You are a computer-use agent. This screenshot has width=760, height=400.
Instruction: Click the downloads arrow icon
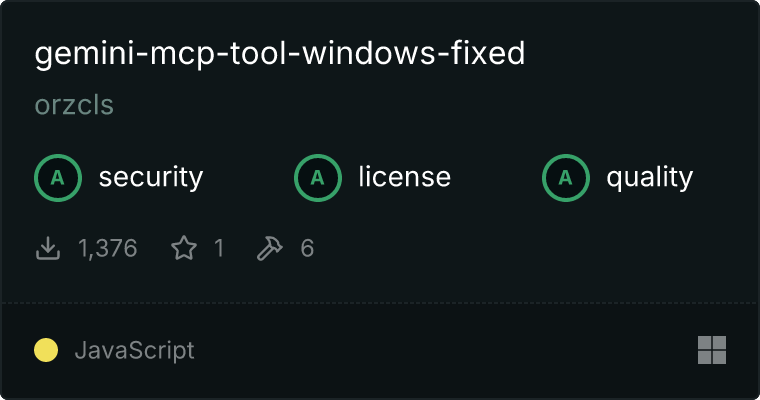coord(48,248)
